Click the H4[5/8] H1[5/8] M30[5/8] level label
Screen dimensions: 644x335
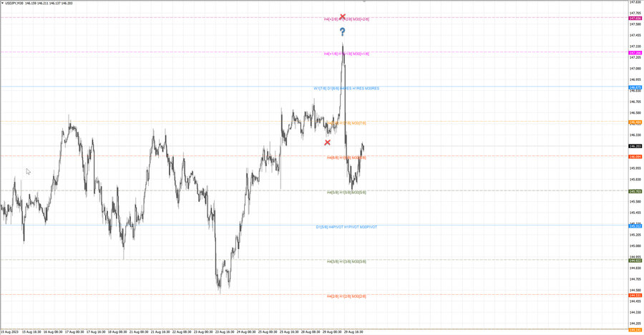(346, 193)
